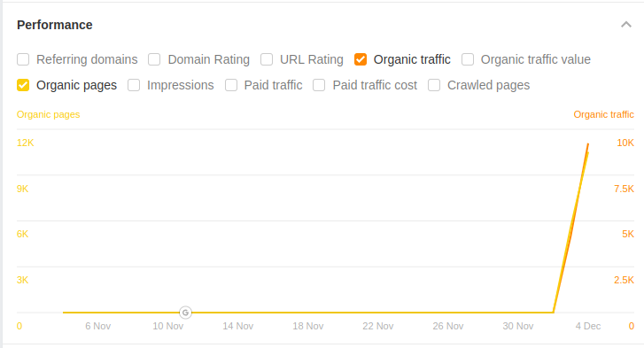Click the 18 Nov date label
Image resolution: width=644 pixels, height=348 pixels.
click(x=308, y=326)
